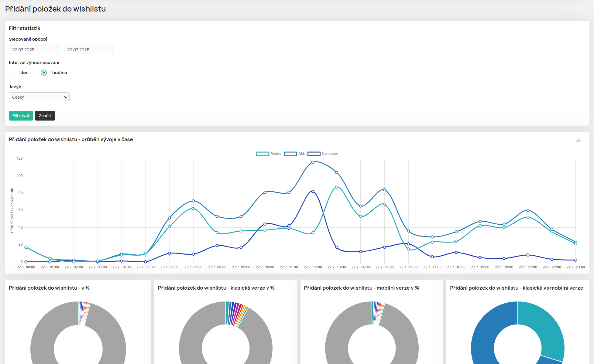Click the Filtrovat button

[x=21, y=116]
